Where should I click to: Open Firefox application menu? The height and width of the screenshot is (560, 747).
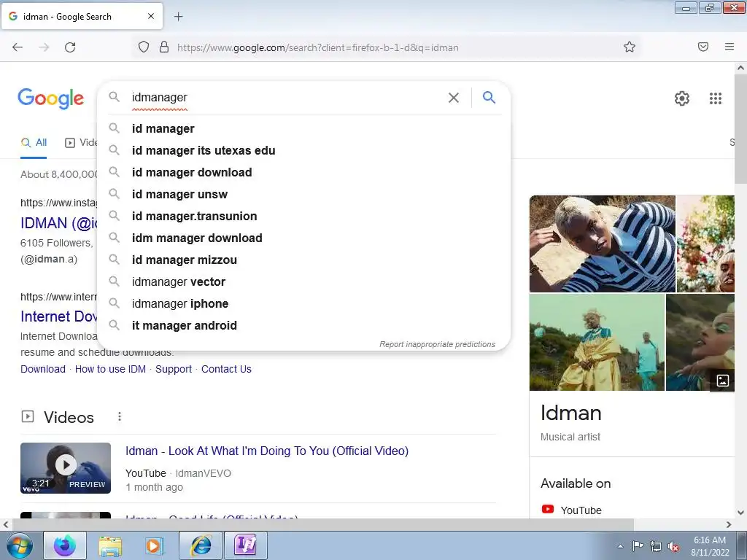point(729,47)
